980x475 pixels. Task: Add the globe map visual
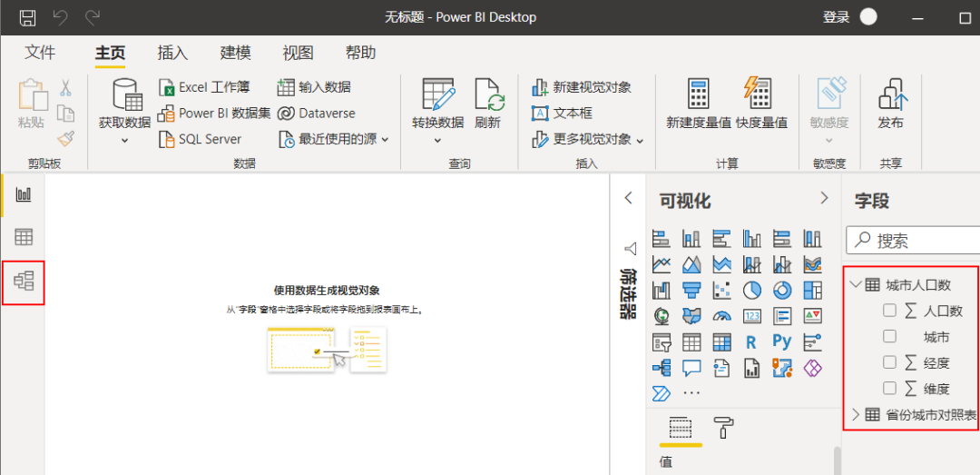point(661,315)
